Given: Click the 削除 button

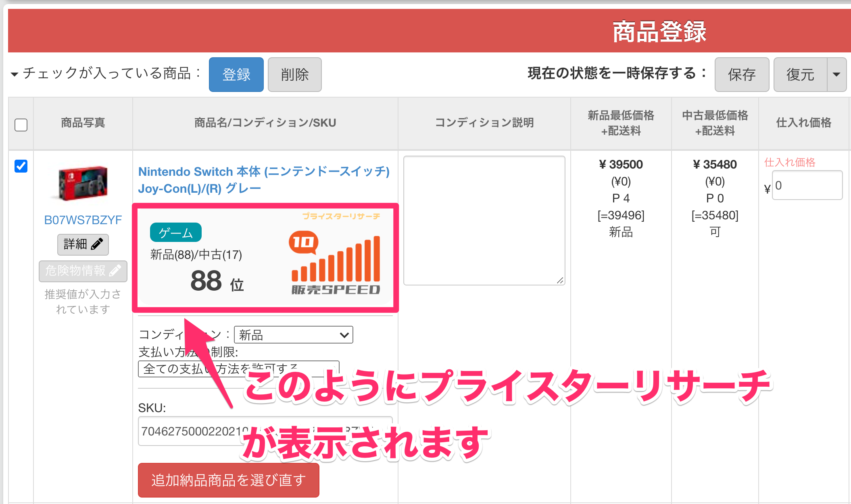Looking at the screenshot, I should click(294, 75).
